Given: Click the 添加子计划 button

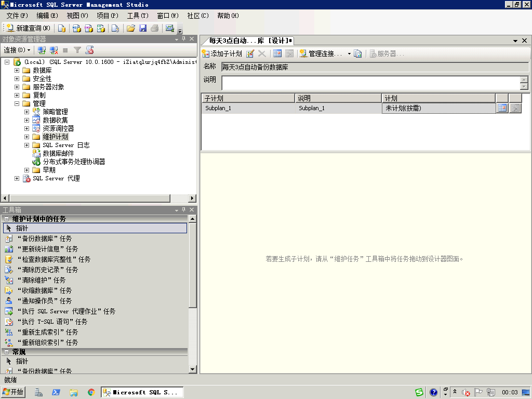Looking at the screenshot, I should (x=222, y=54).
